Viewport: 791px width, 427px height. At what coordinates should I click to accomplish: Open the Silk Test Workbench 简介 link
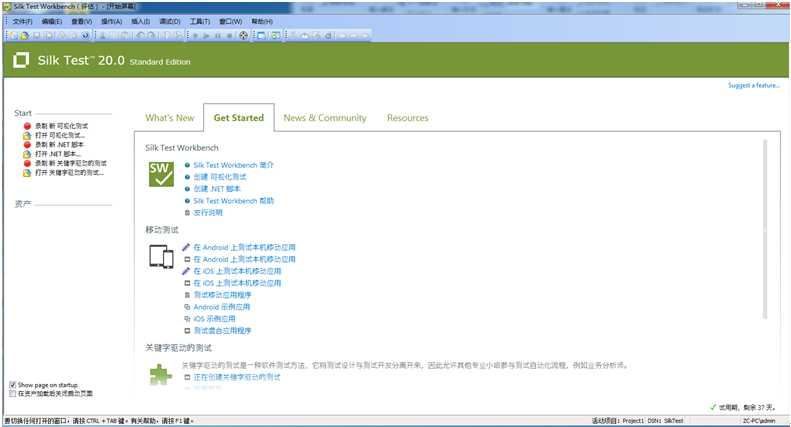point(233,165)
